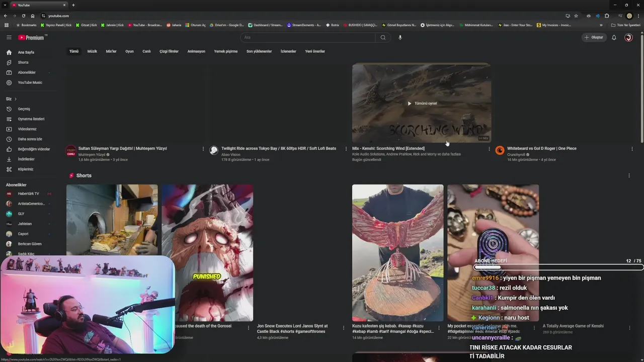Viewport: 644px width, 362px height.
Task: Reload the page in Chrome
Action: coord(23,16)
